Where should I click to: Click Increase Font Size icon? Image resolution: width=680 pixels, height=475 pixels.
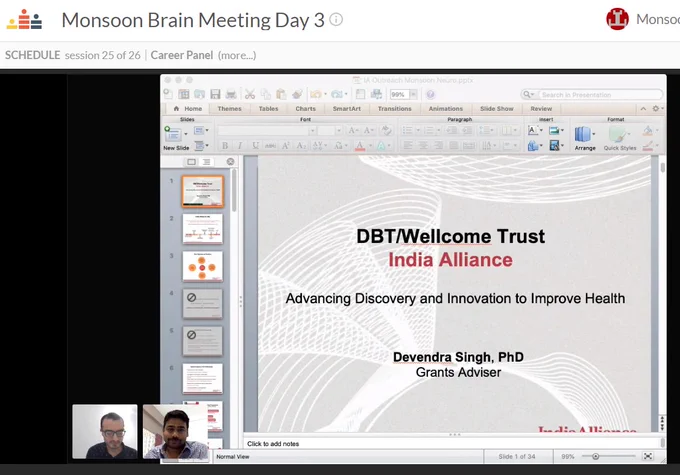(x=353, y=130)
